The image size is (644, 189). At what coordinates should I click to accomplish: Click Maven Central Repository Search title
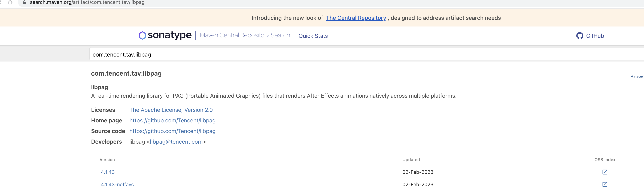(245, 35)
